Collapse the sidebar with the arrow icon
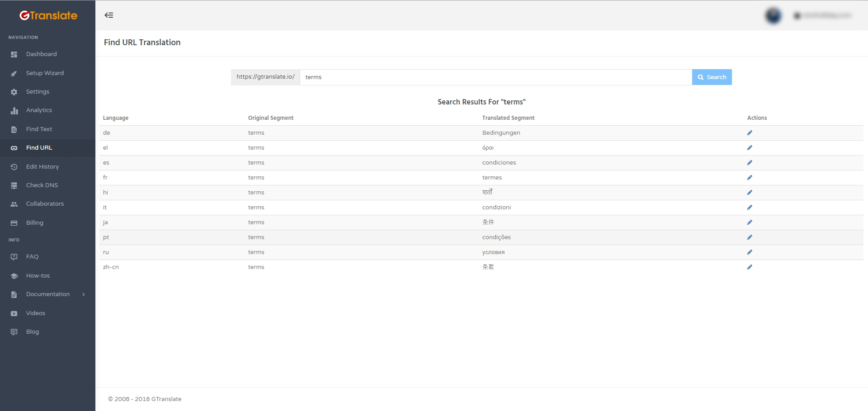Viewport: 868px width, 411px height. [x=109, y=15]
